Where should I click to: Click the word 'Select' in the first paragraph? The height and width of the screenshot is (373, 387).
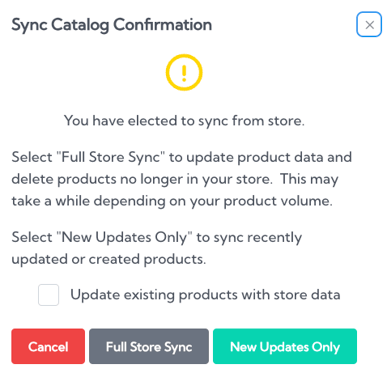(32, 157)
